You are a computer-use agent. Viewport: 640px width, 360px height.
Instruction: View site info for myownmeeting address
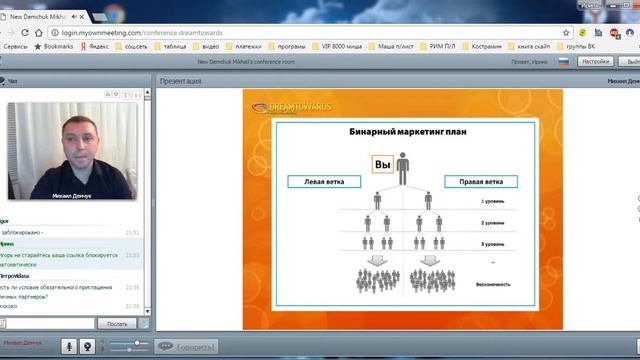pyautogui.click(x=55, y=33)
